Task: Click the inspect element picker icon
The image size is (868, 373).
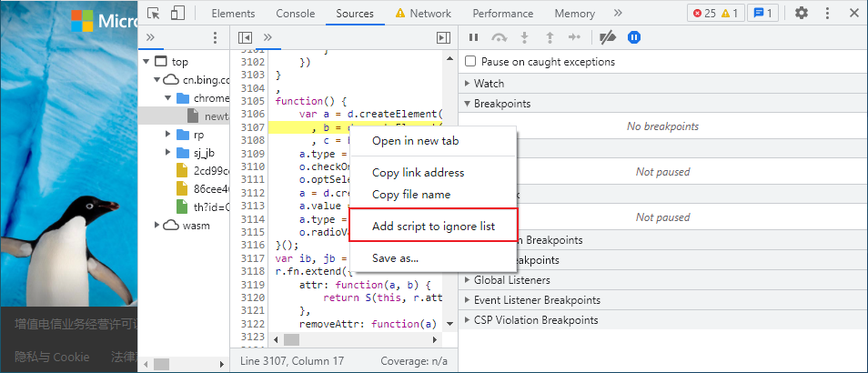Action: (154, 14)
